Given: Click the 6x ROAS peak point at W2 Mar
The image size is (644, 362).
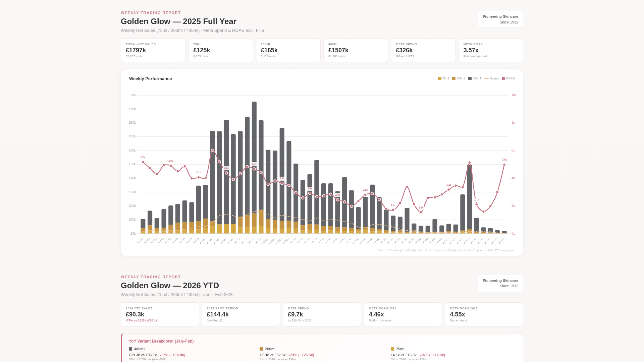Looking at the screenshot, I should pyautogui.click(x=212, y=150).
